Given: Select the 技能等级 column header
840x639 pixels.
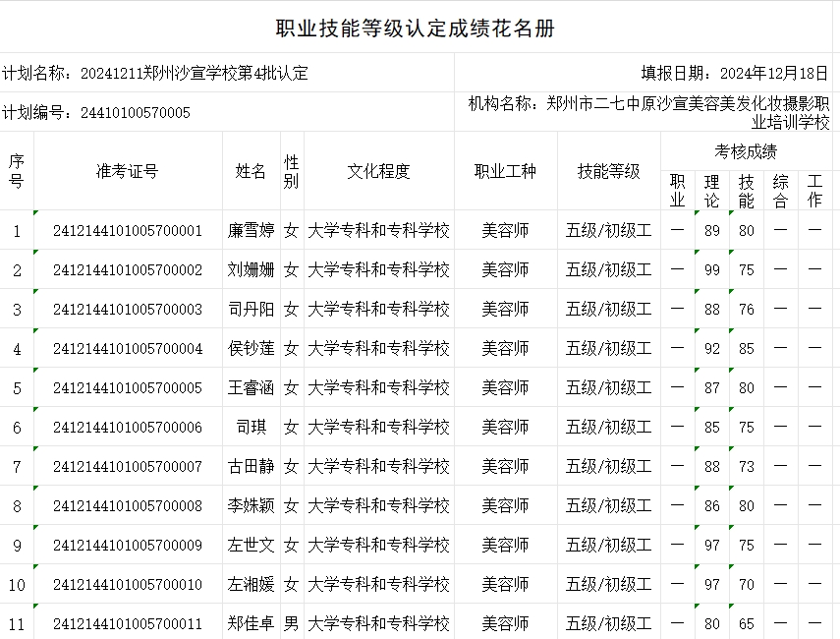Looking at the screenshot, I should (x=608, y=171).
